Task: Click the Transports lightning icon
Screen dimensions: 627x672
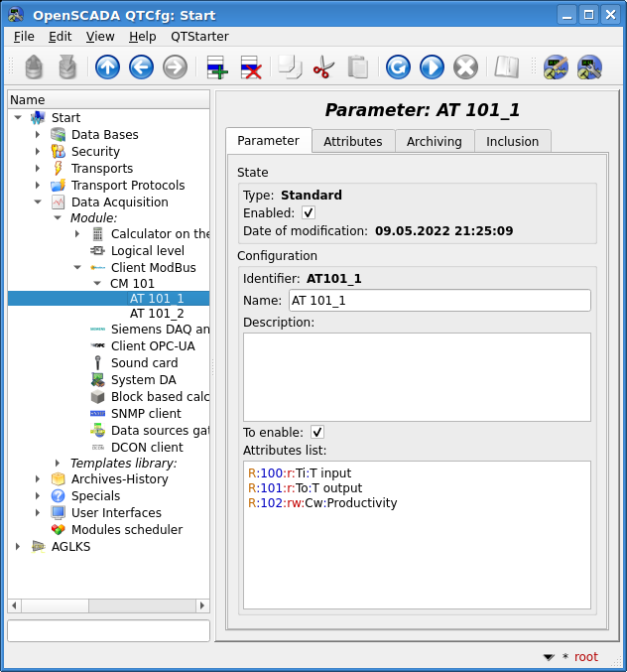Action: pos(58,168)
